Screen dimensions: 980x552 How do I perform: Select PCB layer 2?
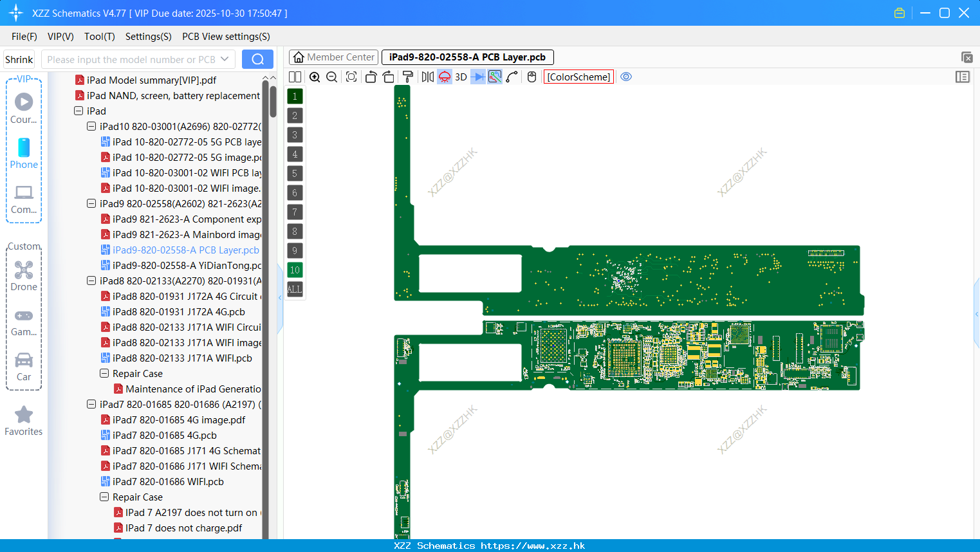[295, 116]
